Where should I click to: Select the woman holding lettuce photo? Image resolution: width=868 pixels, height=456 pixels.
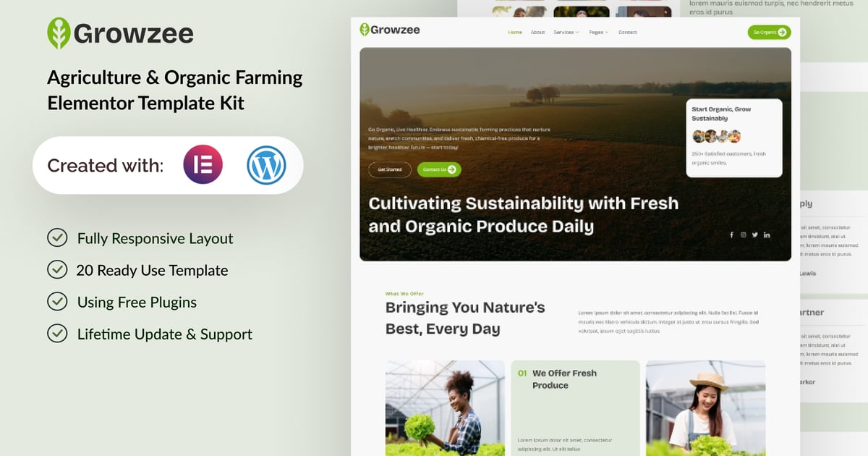(x=445, y=408)
